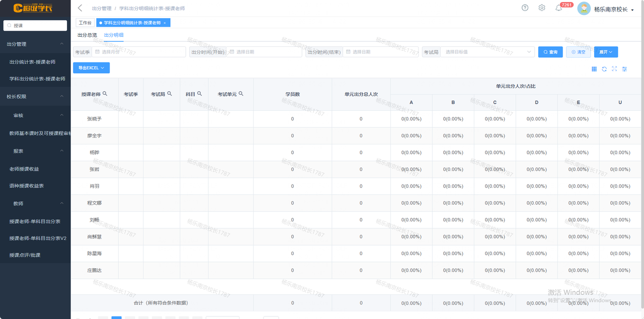Refresh the table with the reload icon
Screen dimensions: 644x319
[x=604, y=69]
